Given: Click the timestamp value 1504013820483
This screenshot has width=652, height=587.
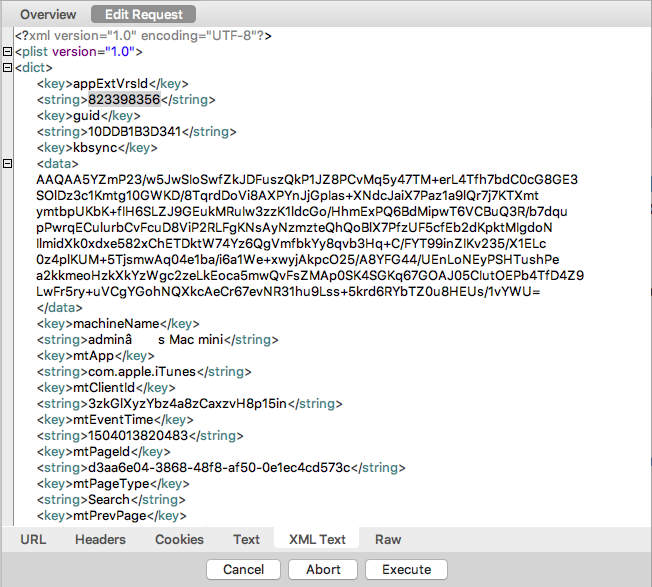Looking at the screenshot, I should [x=138, y=436].
